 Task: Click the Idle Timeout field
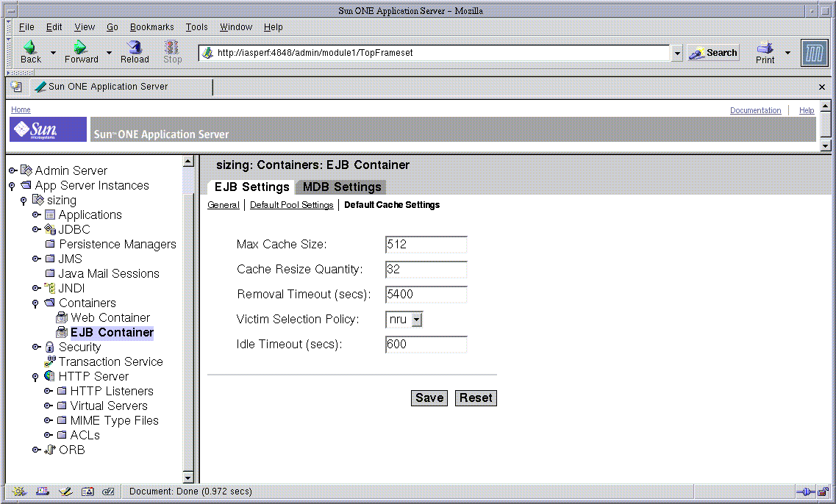tap(426, 345)
